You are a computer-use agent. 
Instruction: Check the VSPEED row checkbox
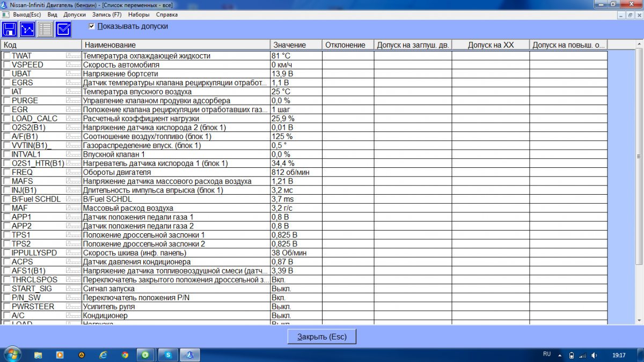click(6, 65)
